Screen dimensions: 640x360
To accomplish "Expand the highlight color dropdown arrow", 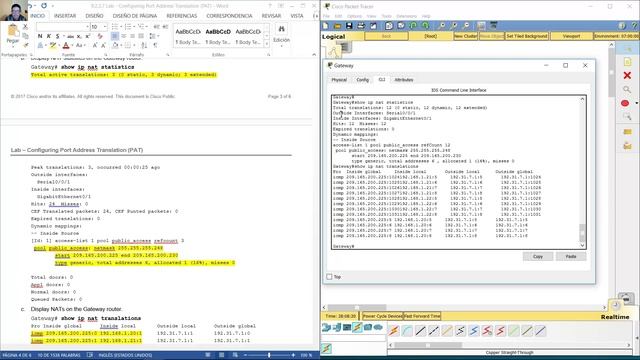I will click(59, 45).
